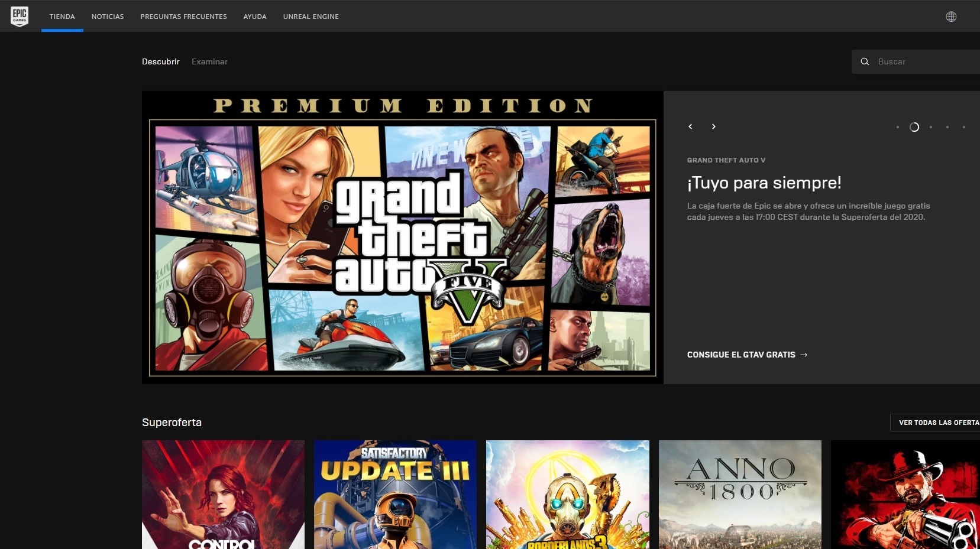The image size is (980, 549).
Task: Open the NOTICIAS menu item
Action: click(108, 17)
